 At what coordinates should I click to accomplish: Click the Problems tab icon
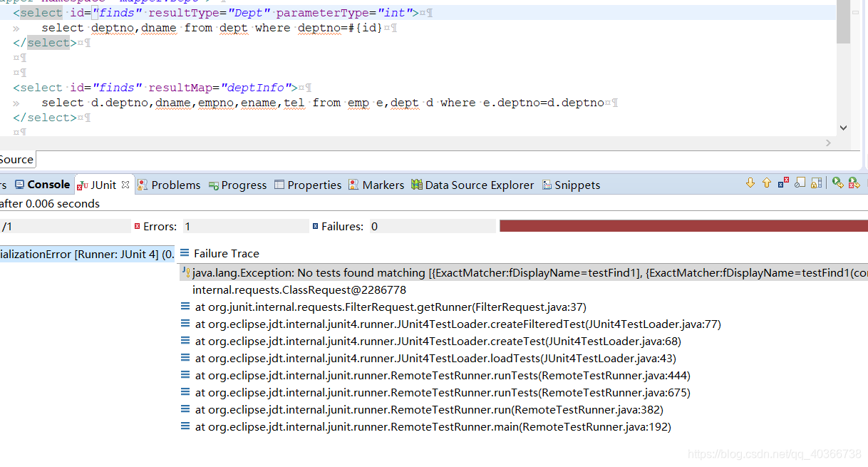click(143, 185)
